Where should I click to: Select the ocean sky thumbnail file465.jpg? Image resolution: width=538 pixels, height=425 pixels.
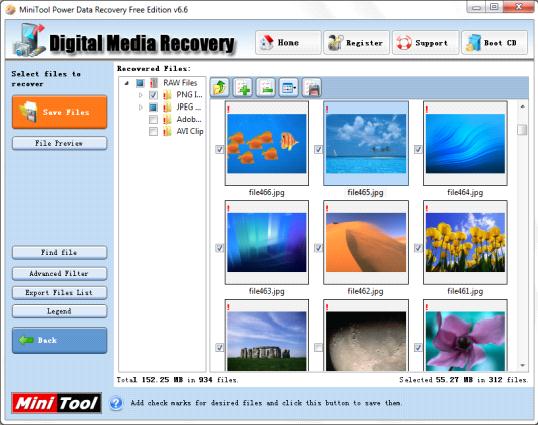pyautogui.click(x=366, y=143)
